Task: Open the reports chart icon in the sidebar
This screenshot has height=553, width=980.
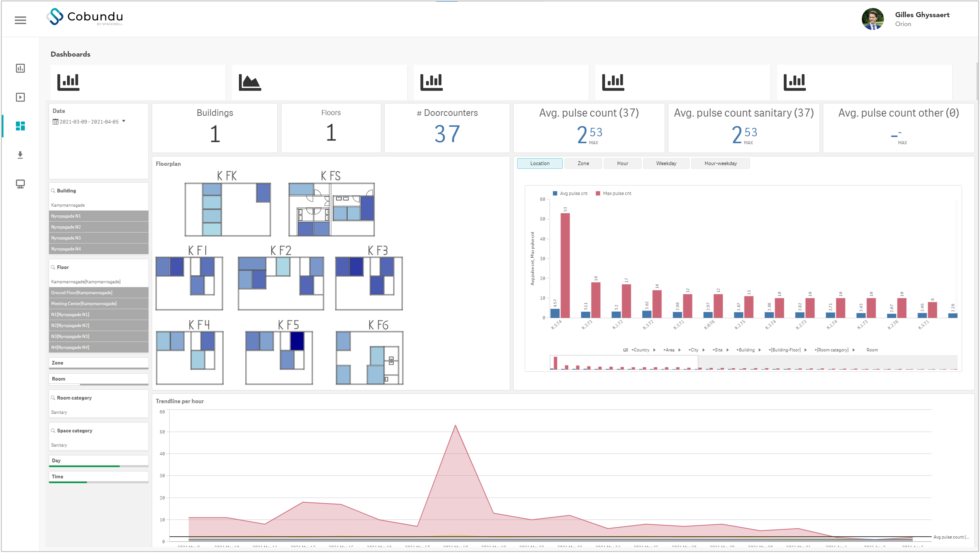Action: pyautogui.click(x=21, y=68)
